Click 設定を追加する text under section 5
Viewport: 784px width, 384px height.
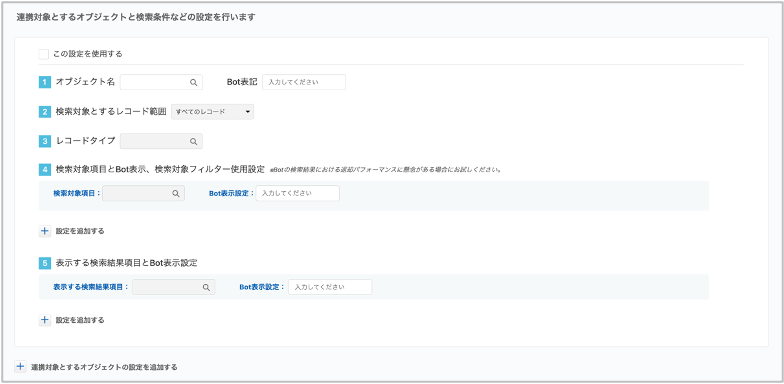click(80, 320)
